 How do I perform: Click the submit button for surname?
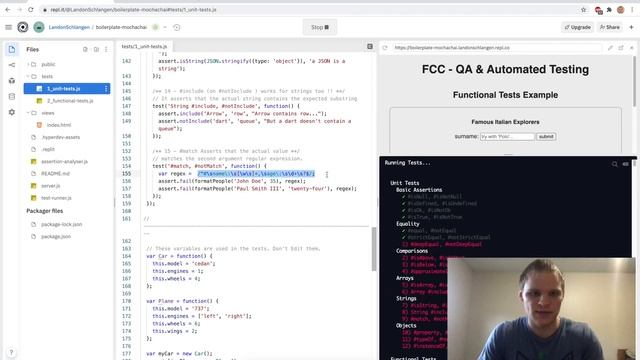546,137
